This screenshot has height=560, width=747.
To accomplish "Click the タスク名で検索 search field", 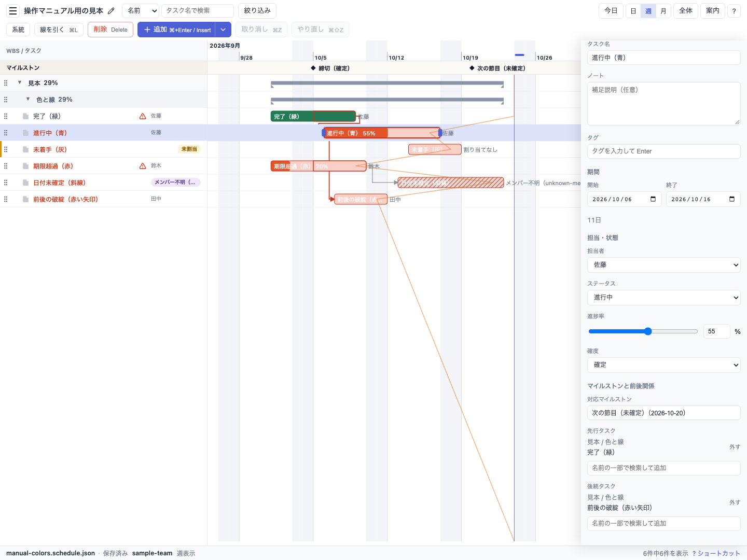I will 198,11.
